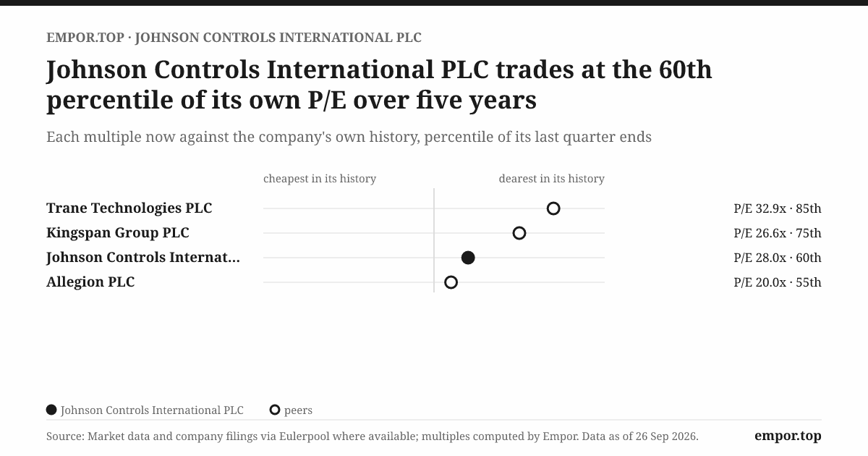Click the Source data attribution line

pyautogui.click(x=373, y=436)
